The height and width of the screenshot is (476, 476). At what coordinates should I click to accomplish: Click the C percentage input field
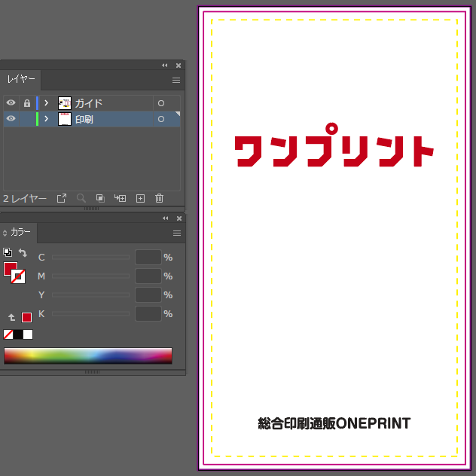[x=148, y=258]
